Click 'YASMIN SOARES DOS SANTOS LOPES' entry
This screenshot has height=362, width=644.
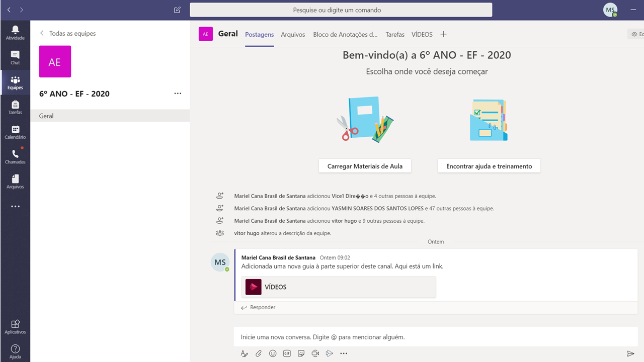point(364,208)
